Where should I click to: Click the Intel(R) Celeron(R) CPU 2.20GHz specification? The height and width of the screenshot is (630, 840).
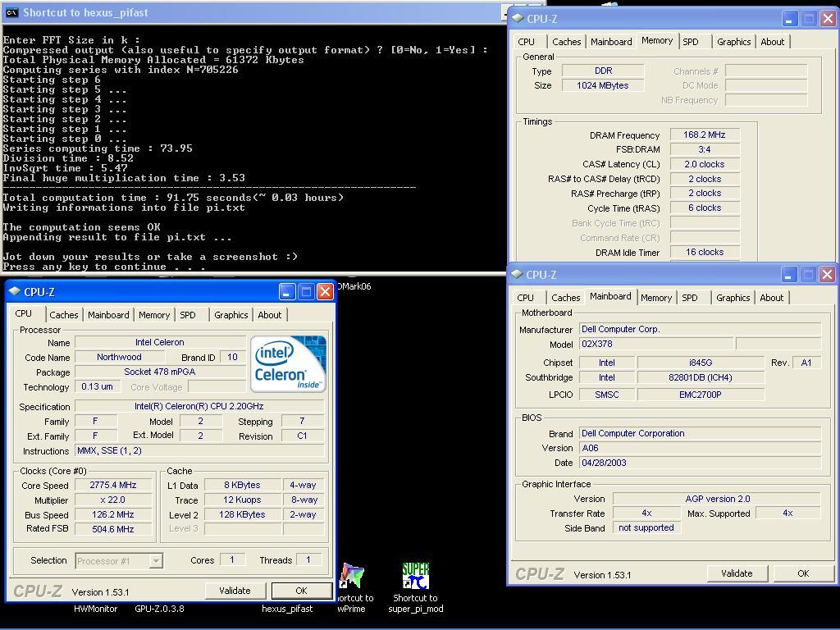point(199,406)
